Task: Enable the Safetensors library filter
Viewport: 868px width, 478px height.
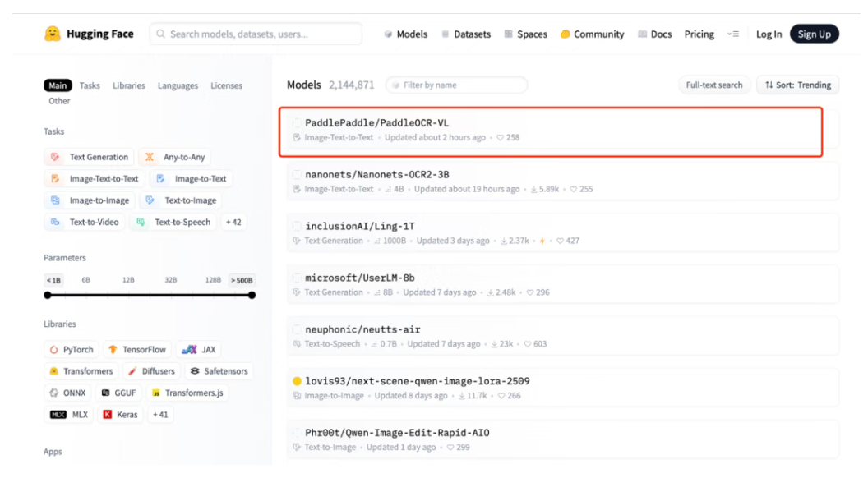Action: [x=219, y=371]
